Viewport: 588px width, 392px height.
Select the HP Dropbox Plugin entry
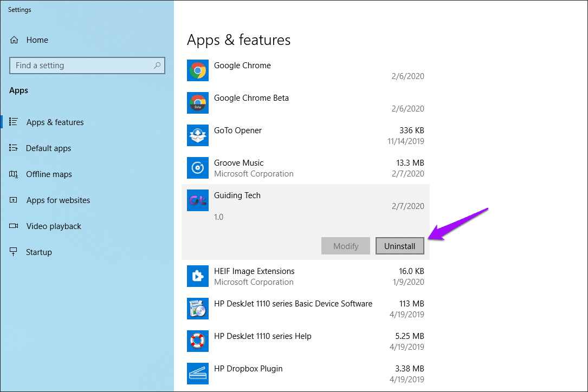(x=305, y=374)
